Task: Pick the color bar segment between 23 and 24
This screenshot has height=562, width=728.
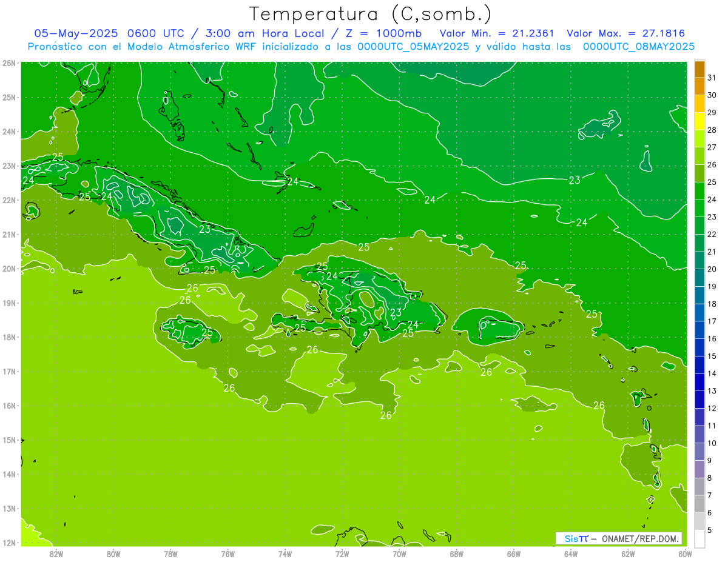Action: (699, 208)
